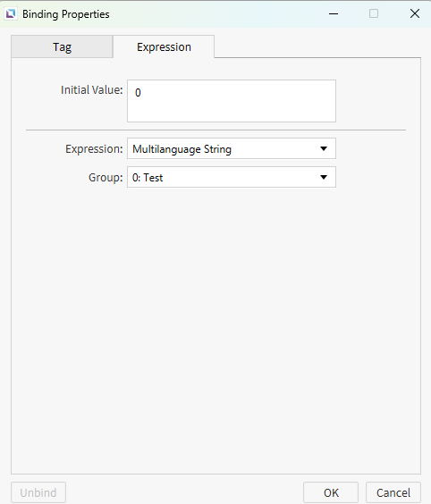Viewport: 431px width, 504px height.
Task: Open the Multilanguage String expression combo box
Action: [232, 148]
